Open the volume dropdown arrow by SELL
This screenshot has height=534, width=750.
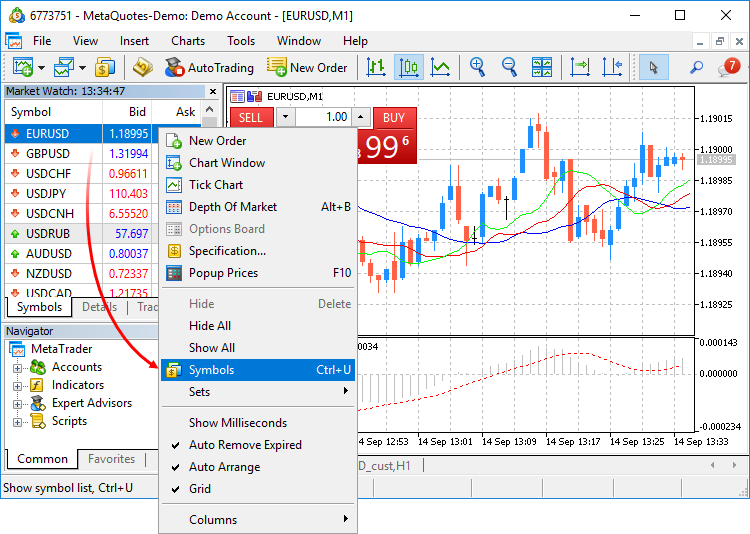point(286,117)
